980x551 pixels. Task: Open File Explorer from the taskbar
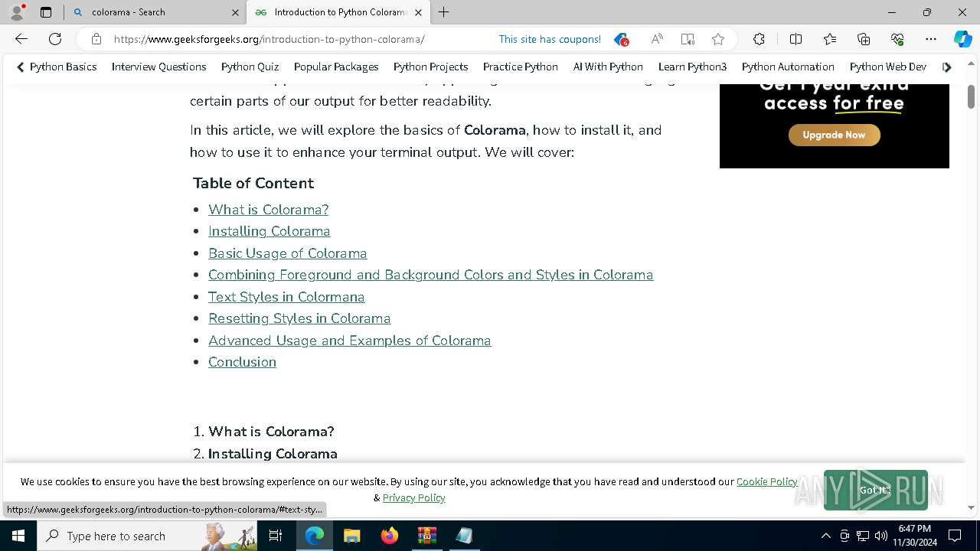[351, 536]
